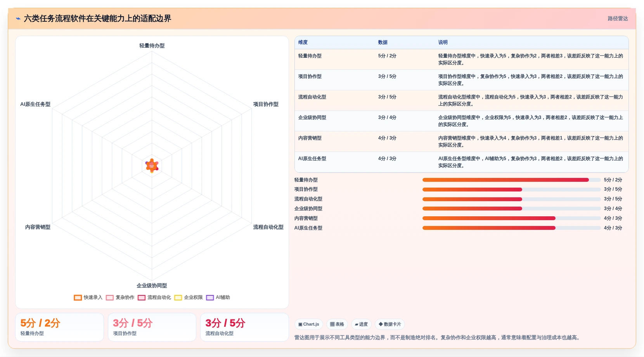
Task: Click the radar axis label 企业级协同型
Action: pos(152,286)
